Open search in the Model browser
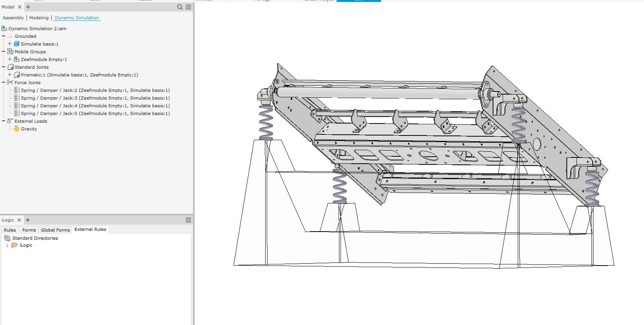Viewport: 644px width, 325px height. tap(180, 7)
